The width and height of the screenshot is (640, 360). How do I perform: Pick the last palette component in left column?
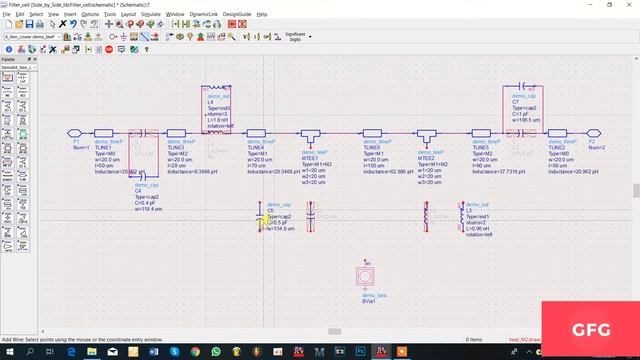point(7,246)
